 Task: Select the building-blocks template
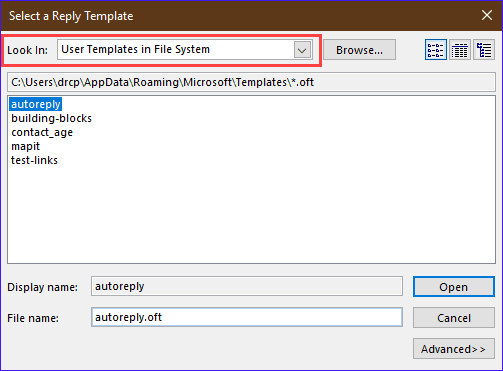pyautogui.click(x=51, y=118)
